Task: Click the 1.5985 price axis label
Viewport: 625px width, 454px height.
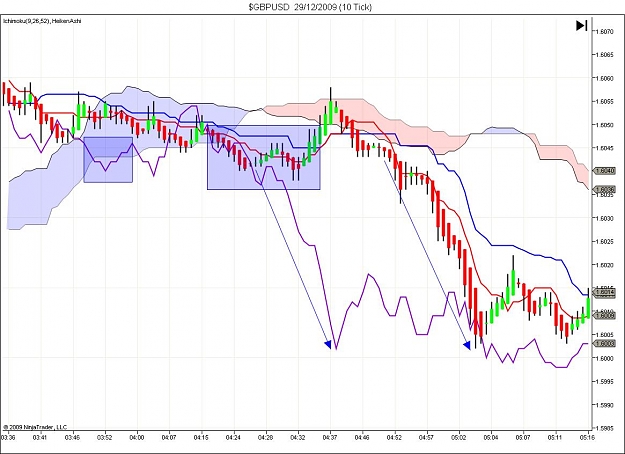Action: point(605,428)
